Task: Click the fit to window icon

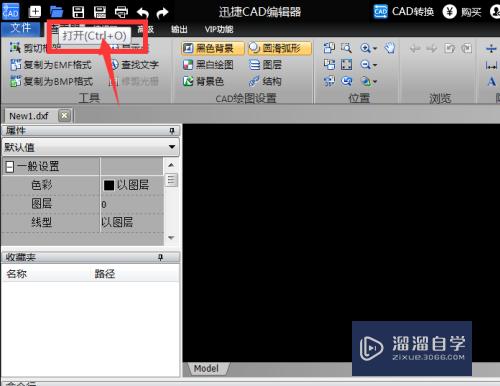Action: point(346,64)
